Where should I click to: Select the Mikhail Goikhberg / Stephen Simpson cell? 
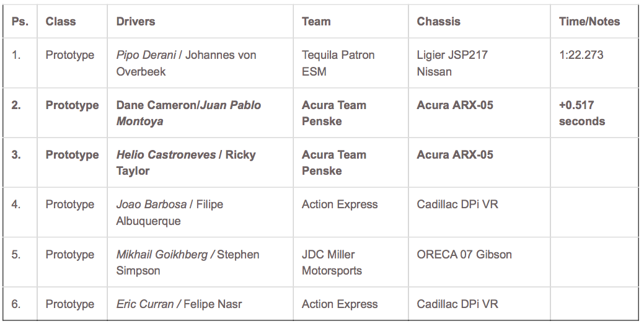188,262
